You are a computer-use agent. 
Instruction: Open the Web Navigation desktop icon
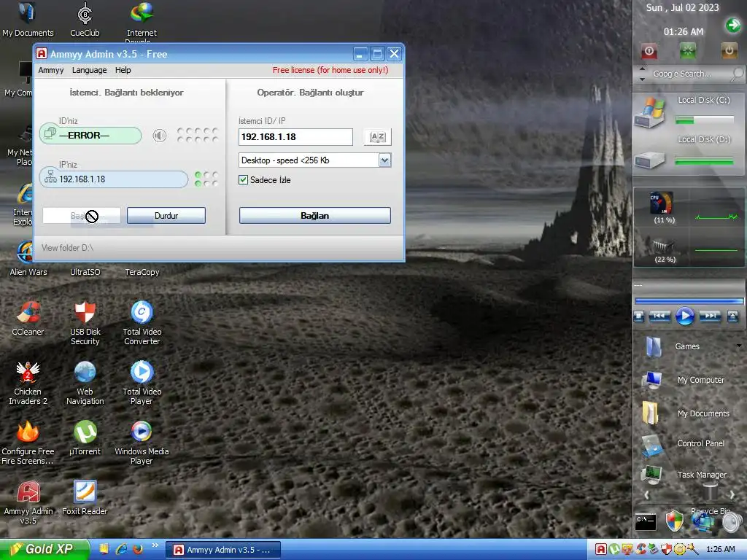click(85, 384)
